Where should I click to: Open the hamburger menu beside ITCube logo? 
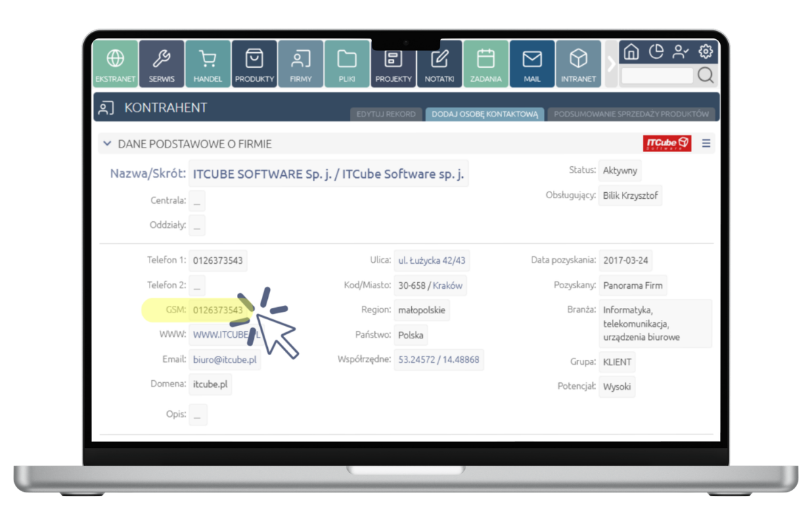tap(706, 143)
